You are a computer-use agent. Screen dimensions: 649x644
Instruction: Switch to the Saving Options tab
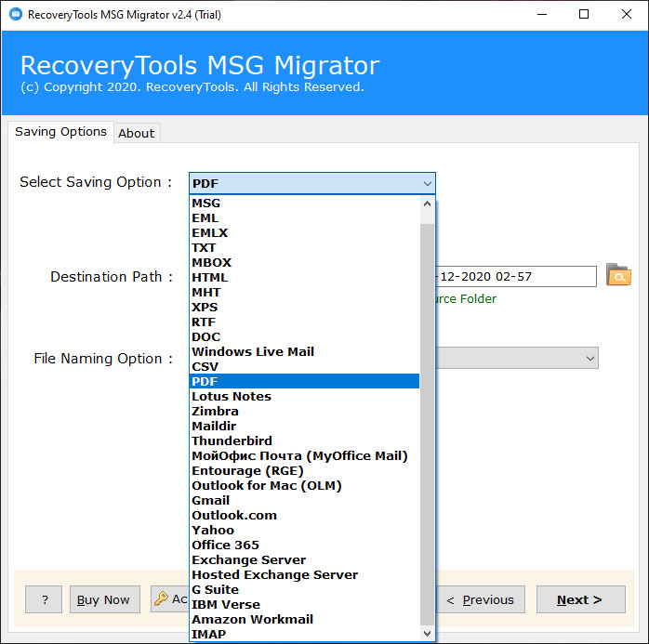click(60, 132)
